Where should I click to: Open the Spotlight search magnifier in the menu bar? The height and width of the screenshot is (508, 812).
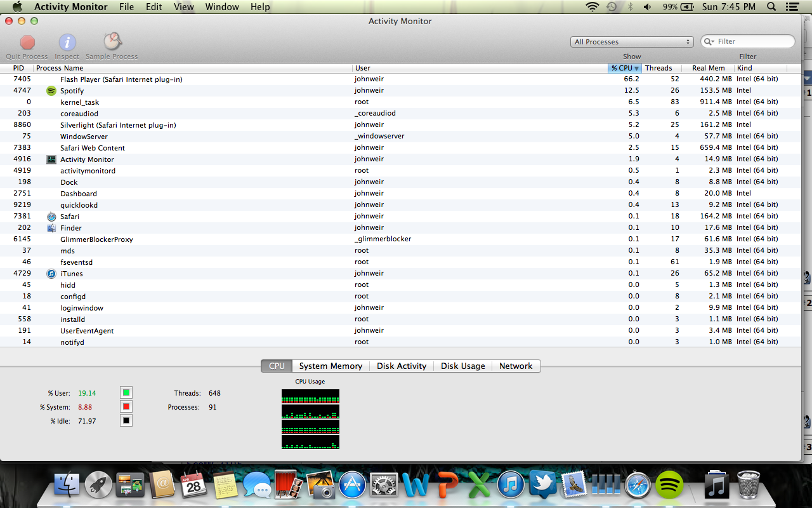pyautogui.click(x=771, y=7)
